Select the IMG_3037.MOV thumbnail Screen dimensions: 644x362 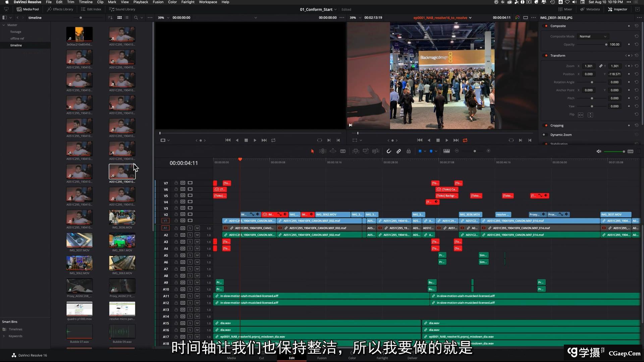tap(79, 240)
